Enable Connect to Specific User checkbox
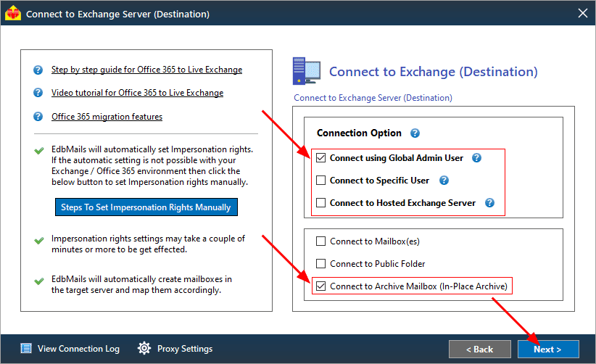Viewport: 596px width, 364px height. (320, 180)
